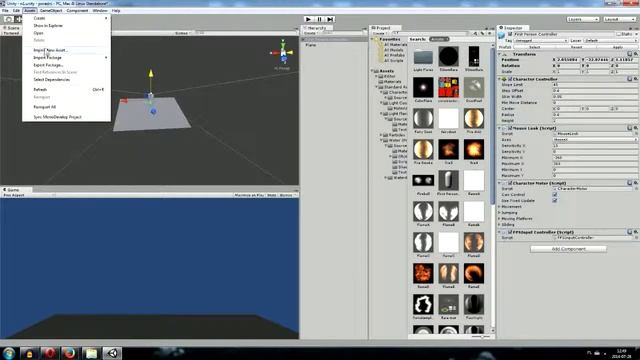Click the prefab Apply button in the Inspector
The width and height of the screenshot is (640, 360).
(x=618, y=47)
